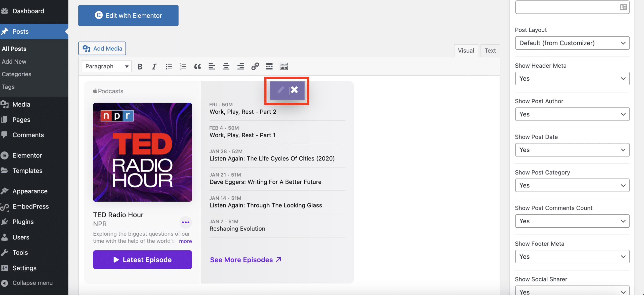Open the Show Post Author dropdown
Viewport: 644px width, 295px height.
[x=572, y=114]
